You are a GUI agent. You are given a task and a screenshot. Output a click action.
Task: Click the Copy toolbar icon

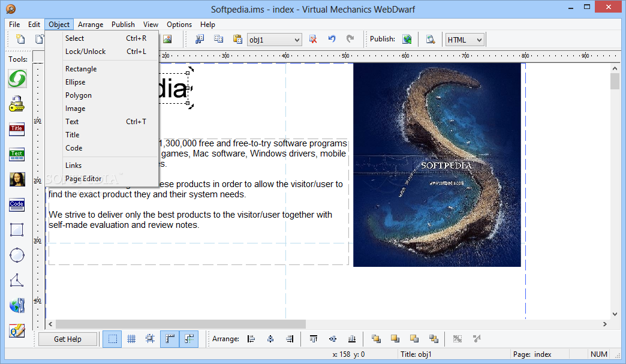[x=218, y=39]
